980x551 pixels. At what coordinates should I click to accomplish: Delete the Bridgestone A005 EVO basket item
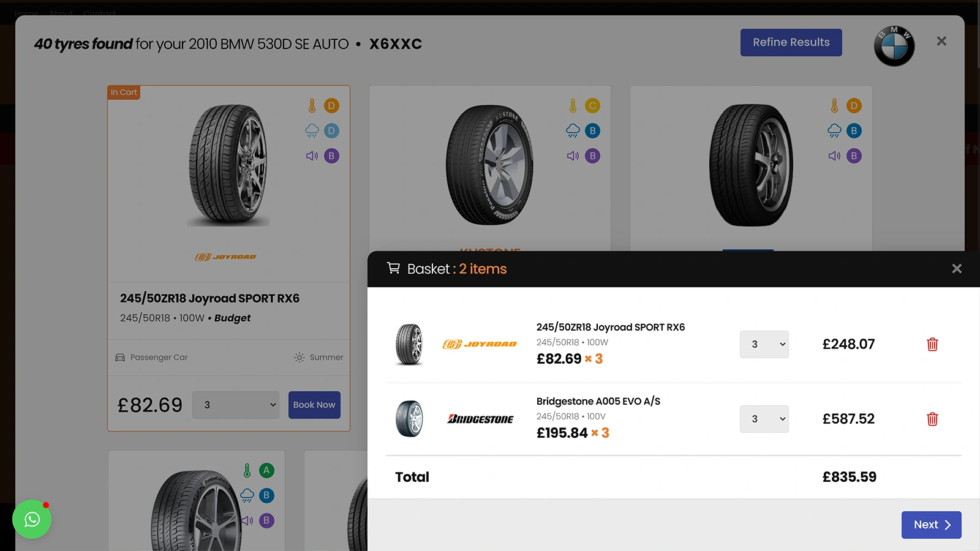(x=932, y=419)
